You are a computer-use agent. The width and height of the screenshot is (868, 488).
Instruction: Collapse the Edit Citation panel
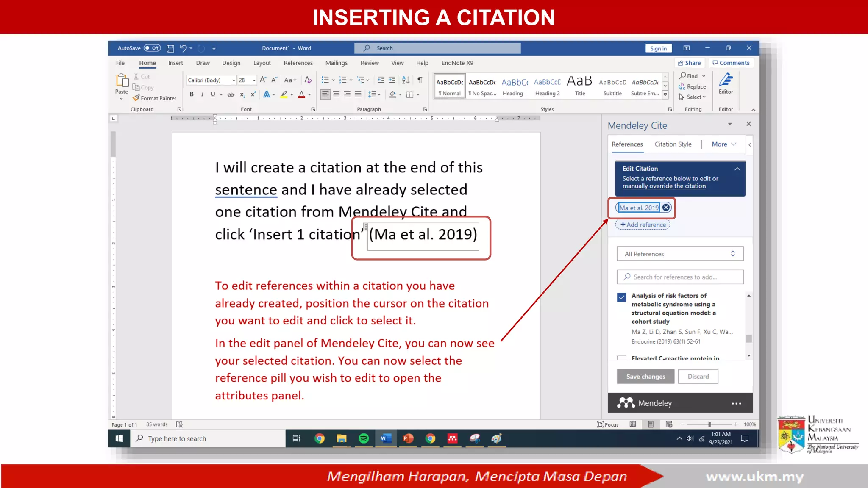(x=737, y=169)
